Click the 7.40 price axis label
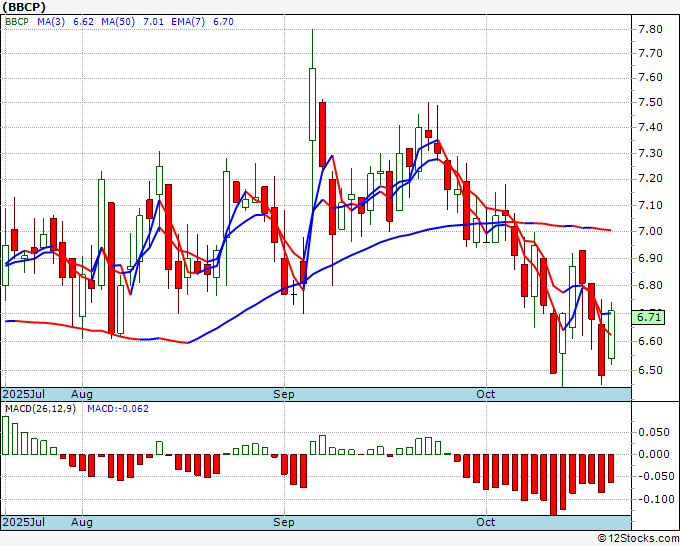The image size is (680, 546). click(x=650, y=128)
